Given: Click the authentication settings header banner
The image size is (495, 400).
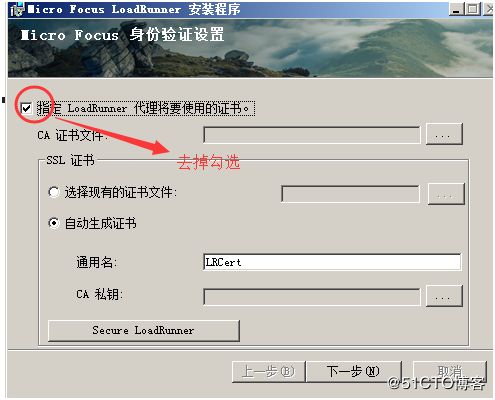Looking at the screenshot, I should click(x=250, y=48).
